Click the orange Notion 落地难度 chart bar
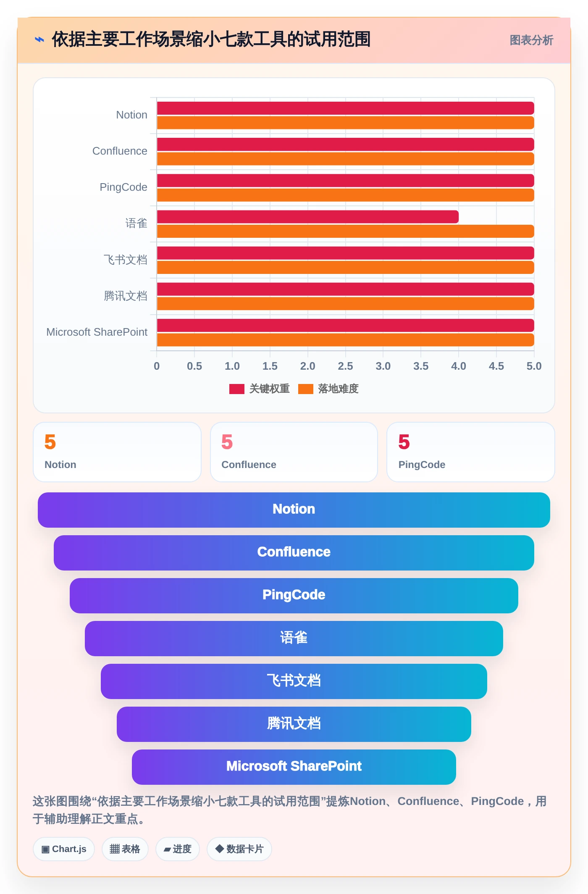 [346, 123]
